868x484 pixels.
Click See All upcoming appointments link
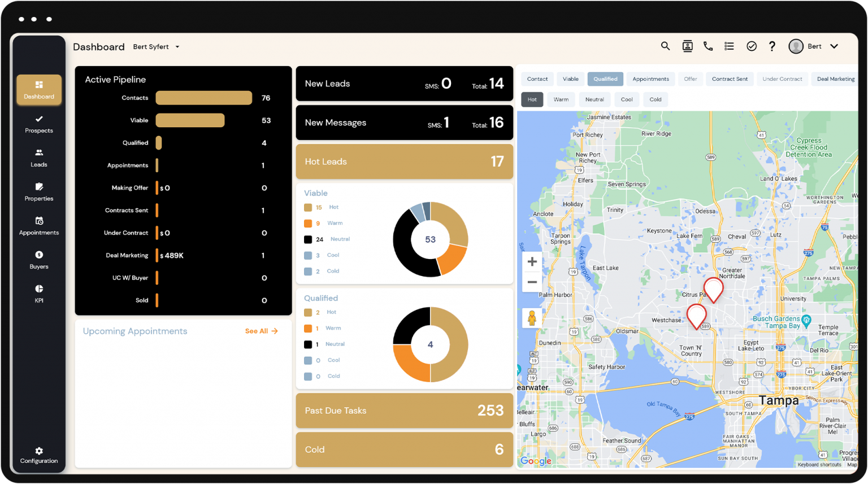[x=262, y=331]
